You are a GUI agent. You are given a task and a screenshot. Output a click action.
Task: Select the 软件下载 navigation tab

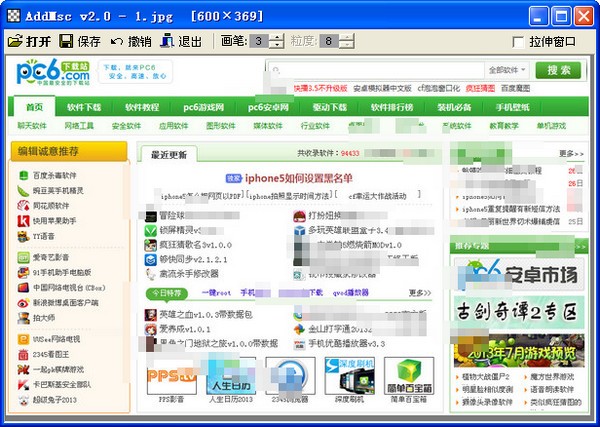(84, 107)
